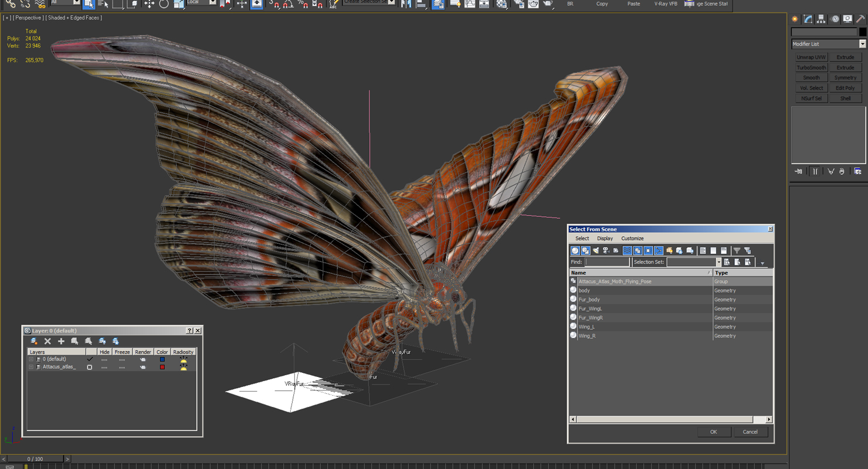Toggle Radiosity for Attacus_atlas_ layer

pos(184,367)
